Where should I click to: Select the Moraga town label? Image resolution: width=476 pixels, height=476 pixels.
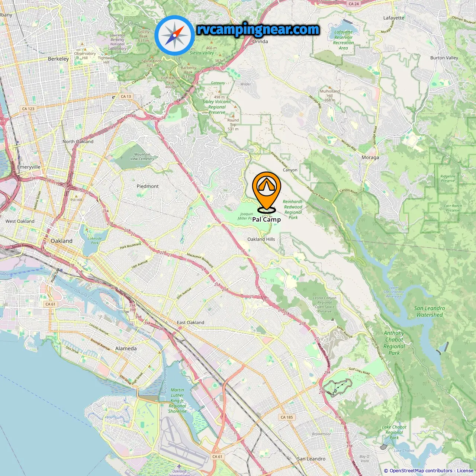click(x=370, y=158)
